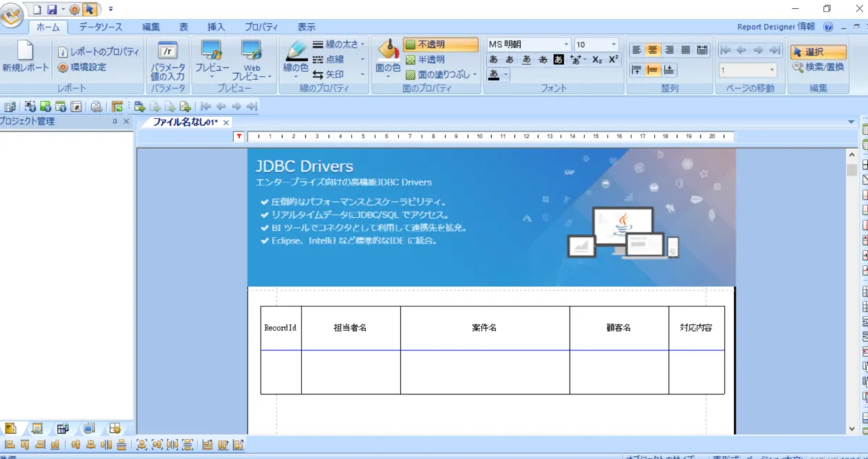Click the superscript X² font icon
Viewport: 868px width, 459px height.
tap(613, 60)
